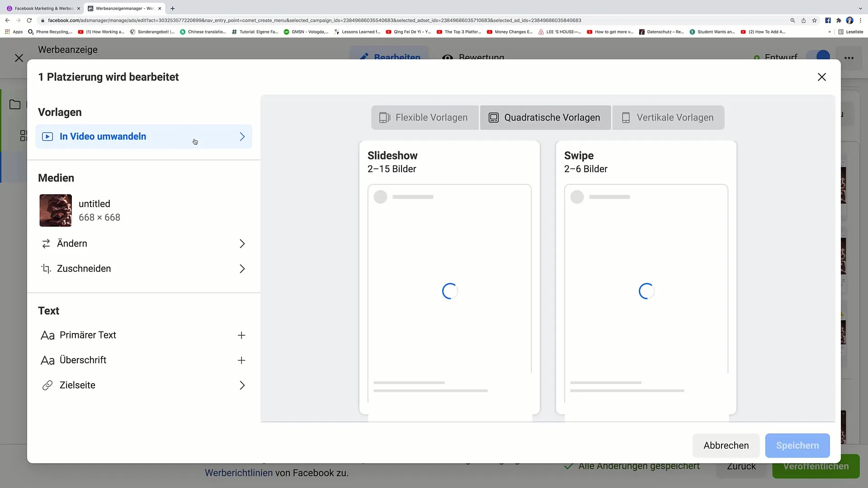
Task: Open the tab search dropdown arrow
Action: [x=860, y=8]
